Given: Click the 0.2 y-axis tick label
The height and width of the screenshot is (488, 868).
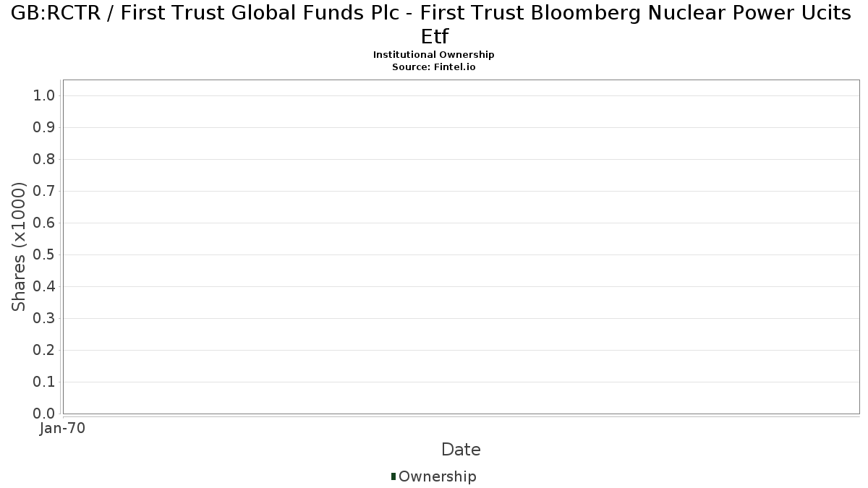Looking at the screenshot, I should [x=45, y=351].
